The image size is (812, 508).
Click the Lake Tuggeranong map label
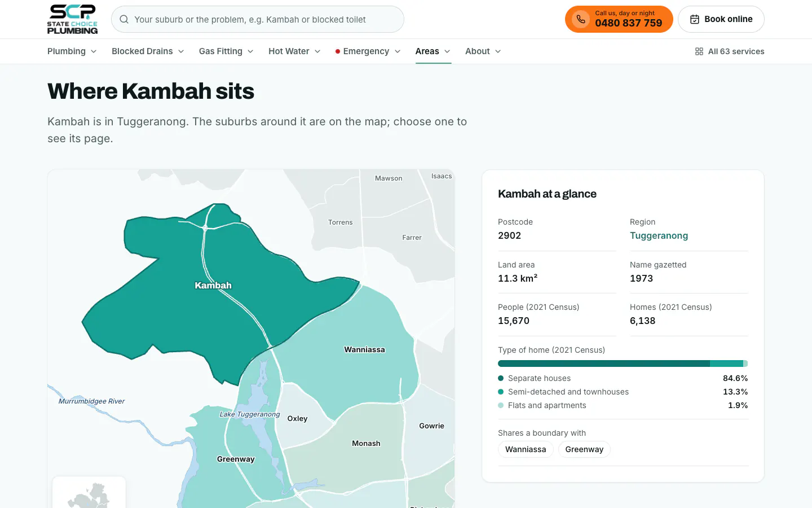pyautogui.click(x=250, y=414)
